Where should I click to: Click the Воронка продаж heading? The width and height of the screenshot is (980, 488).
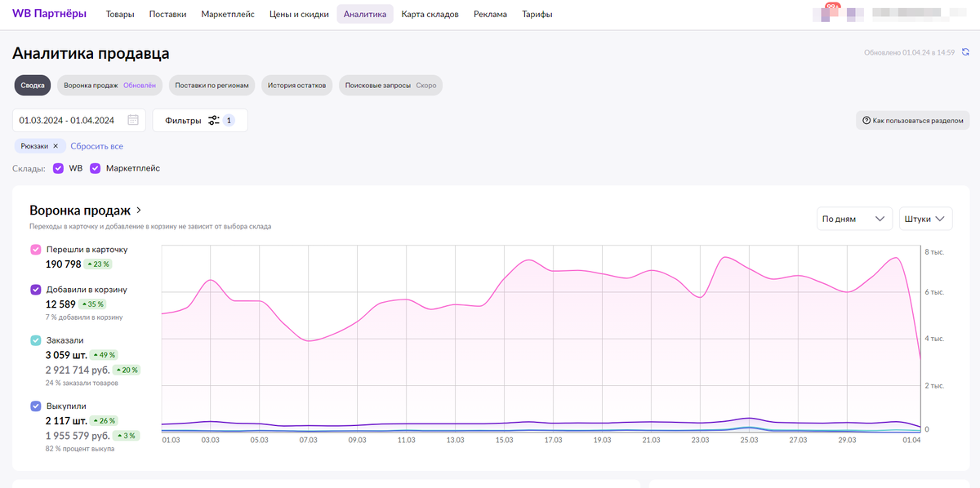pyautogui.click(x=80, y=211)
